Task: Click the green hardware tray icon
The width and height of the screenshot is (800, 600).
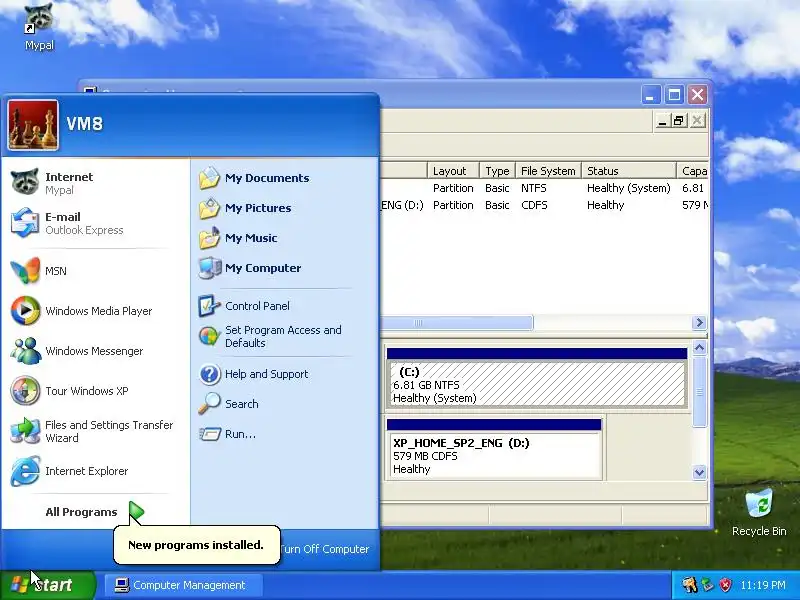Action: 707,585
